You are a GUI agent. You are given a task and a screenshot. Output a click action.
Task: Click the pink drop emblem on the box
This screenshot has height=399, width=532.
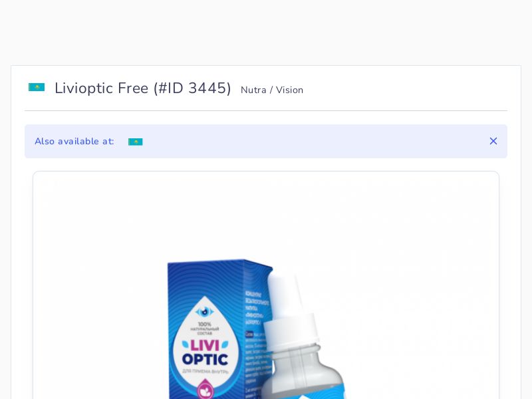(x=205, y=390)
